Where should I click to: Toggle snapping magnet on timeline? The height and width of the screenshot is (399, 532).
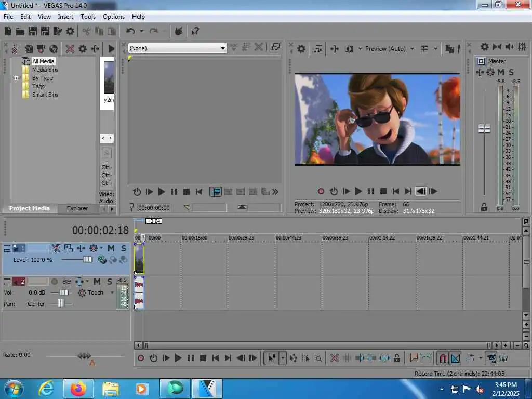(x=443, y=358)
